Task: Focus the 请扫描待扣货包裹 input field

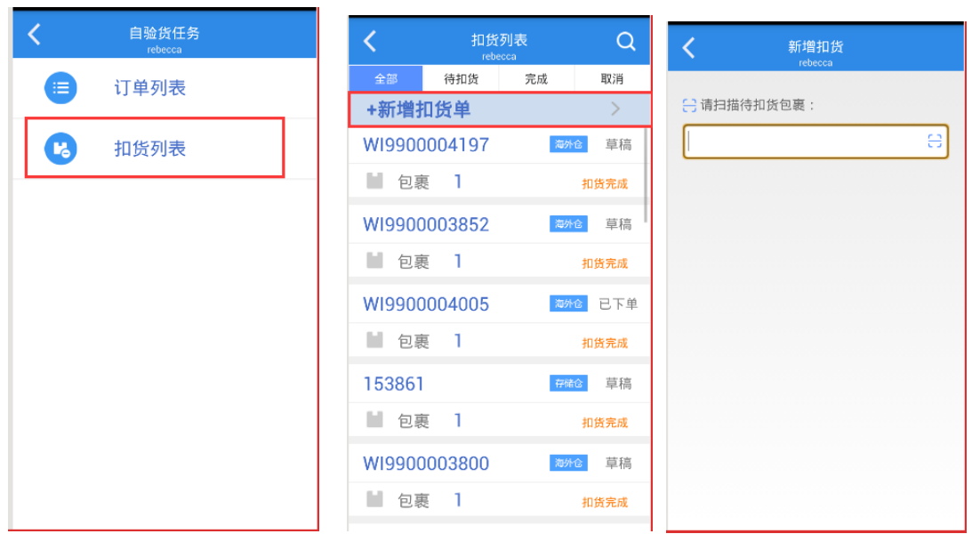Action: [x=815, y=142]
